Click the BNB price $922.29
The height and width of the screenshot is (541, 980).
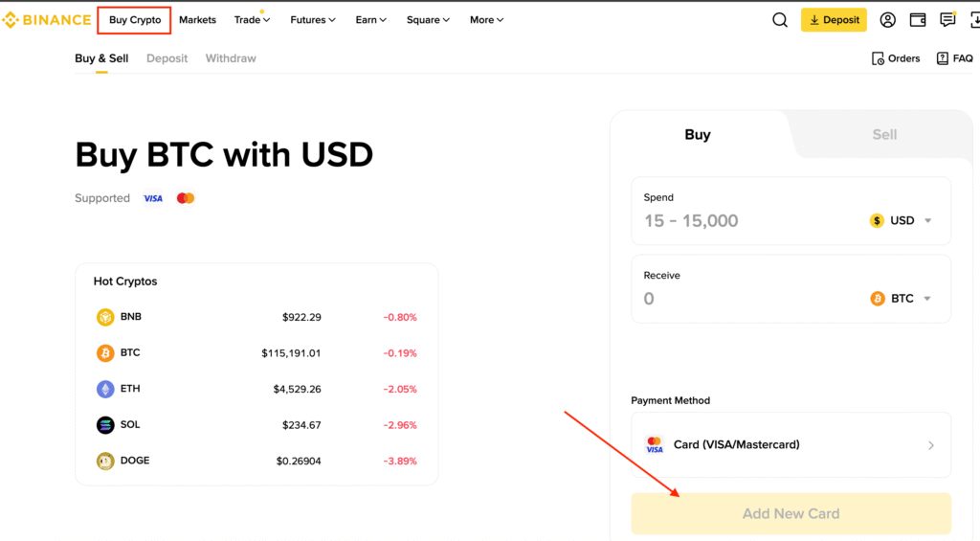click(301, 317)
